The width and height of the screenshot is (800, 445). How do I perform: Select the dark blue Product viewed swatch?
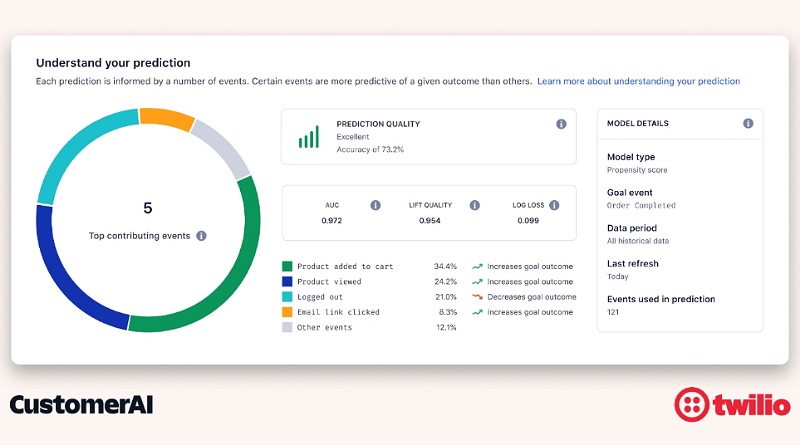287,282
